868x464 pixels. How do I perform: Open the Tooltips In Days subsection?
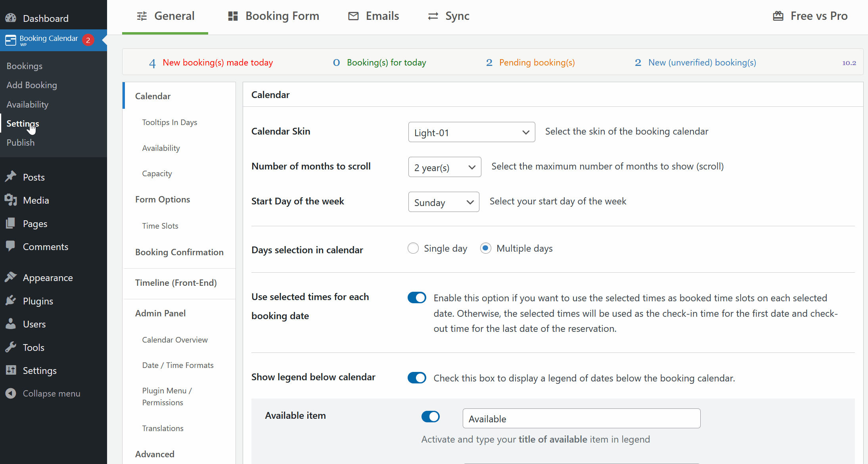[170, 122]
